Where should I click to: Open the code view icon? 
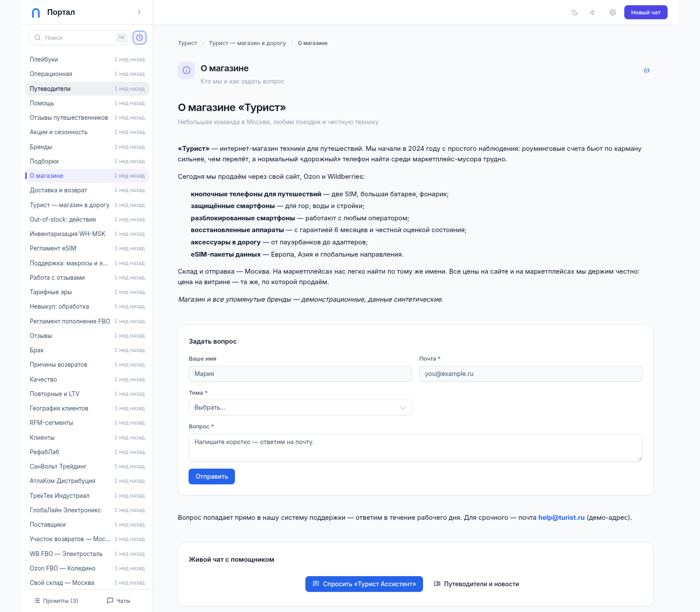(647, 70)
